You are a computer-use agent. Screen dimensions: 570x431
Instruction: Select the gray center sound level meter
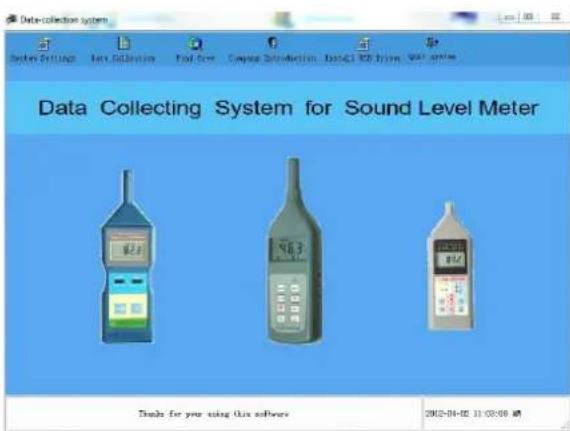coord(294,251)
